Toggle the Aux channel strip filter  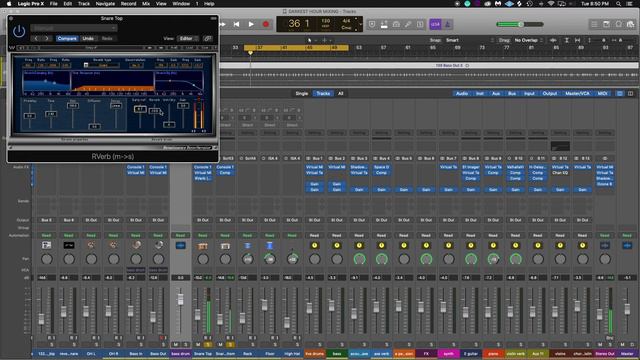point(496,93)
